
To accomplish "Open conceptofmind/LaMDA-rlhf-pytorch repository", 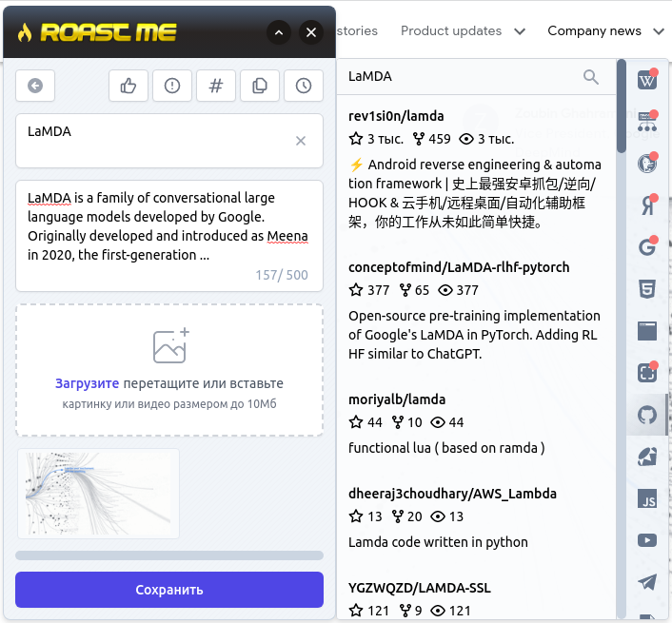I will [459, 267].
